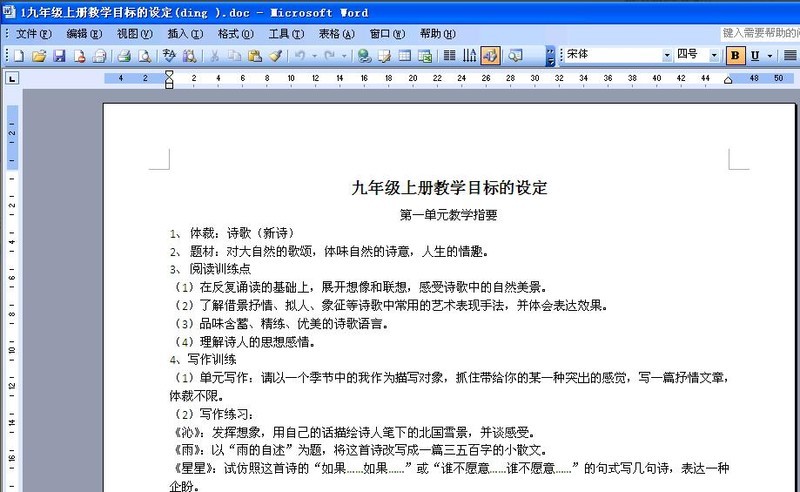Save the document with the floppy icon
Viewport: 800px width, 492px height.
[59, 56]
